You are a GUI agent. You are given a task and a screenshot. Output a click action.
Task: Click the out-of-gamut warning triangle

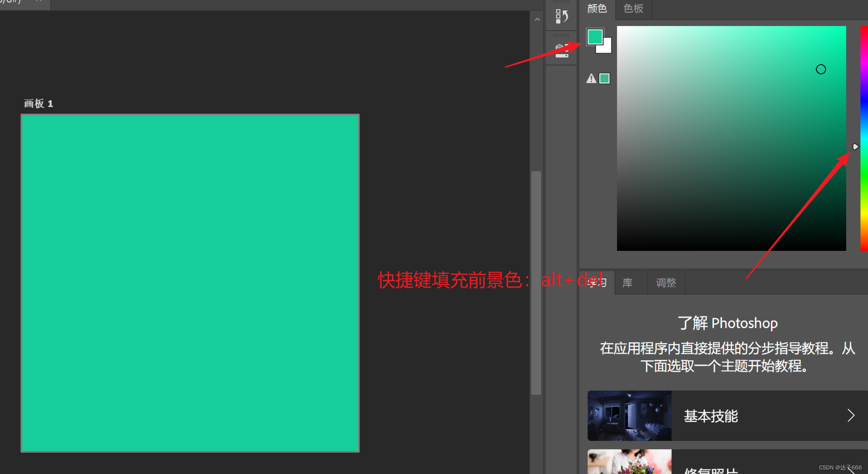tap(591, 79)
